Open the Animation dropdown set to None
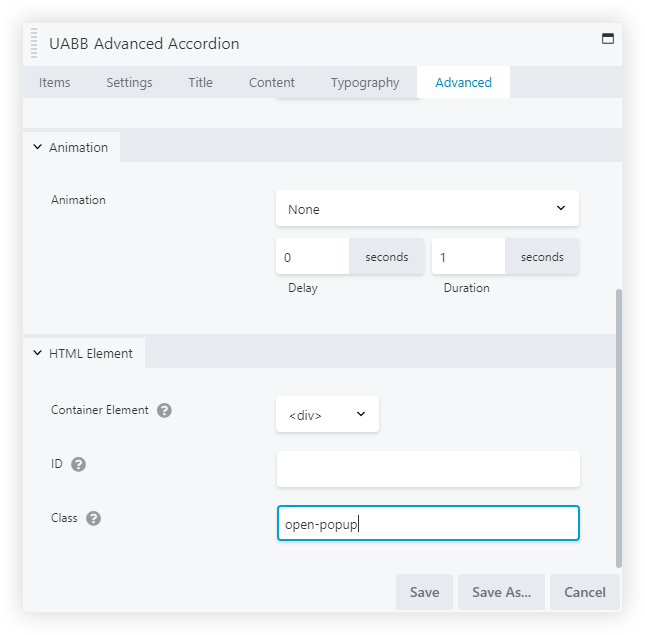The width and height of the screenshot is (645, 635). (427, 209)
